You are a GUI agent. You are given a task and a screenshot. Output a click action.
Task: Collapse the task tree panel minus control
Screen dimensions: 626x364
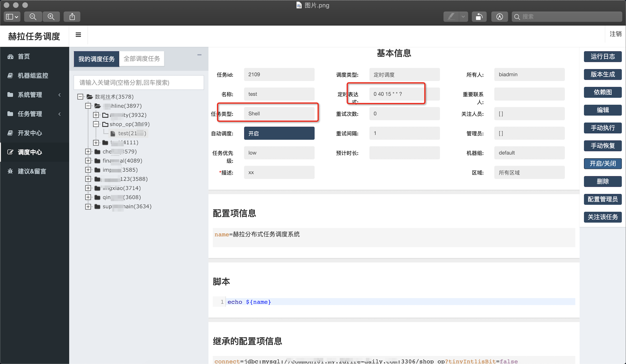coord(199,55)
